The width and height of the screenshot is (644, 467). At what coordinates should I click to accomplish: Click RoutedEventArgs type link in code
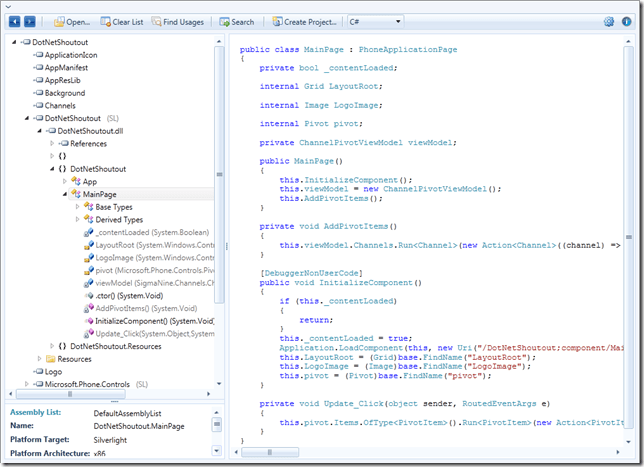(x=499, y=404)
